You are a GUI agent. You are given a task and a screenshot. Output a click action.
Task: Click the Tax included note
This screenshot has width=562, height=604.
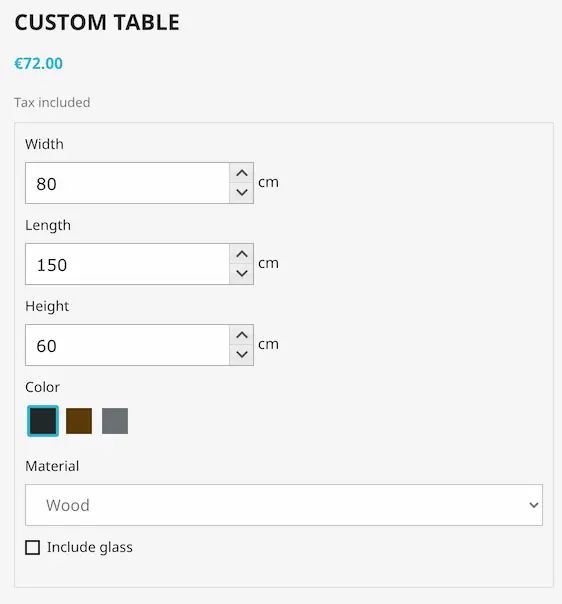click(x=52, y=102)
